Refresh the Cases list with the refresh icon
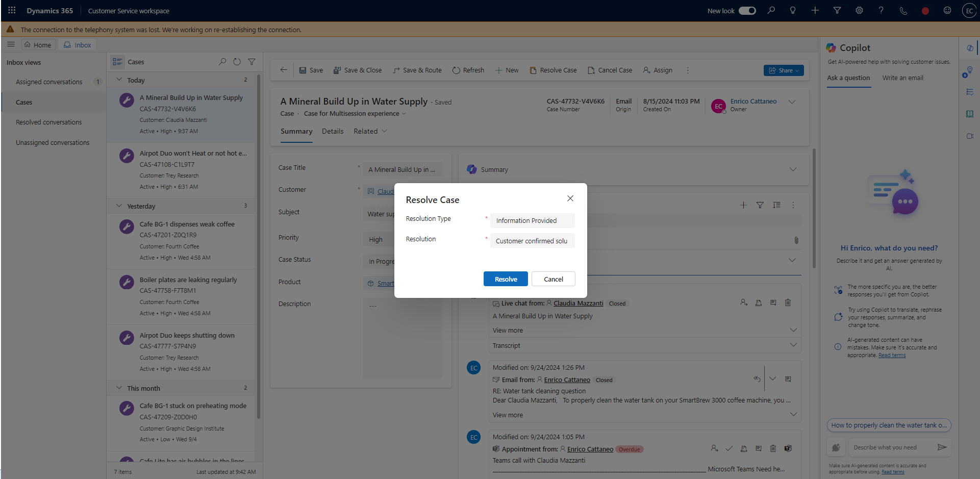 coord(237,62)
